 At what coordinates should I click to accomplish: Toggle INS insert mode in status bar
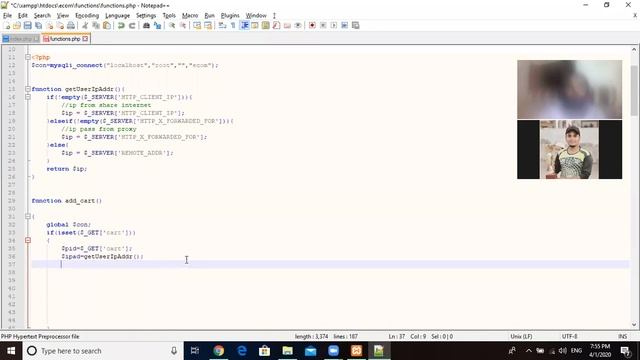point(622,336)
